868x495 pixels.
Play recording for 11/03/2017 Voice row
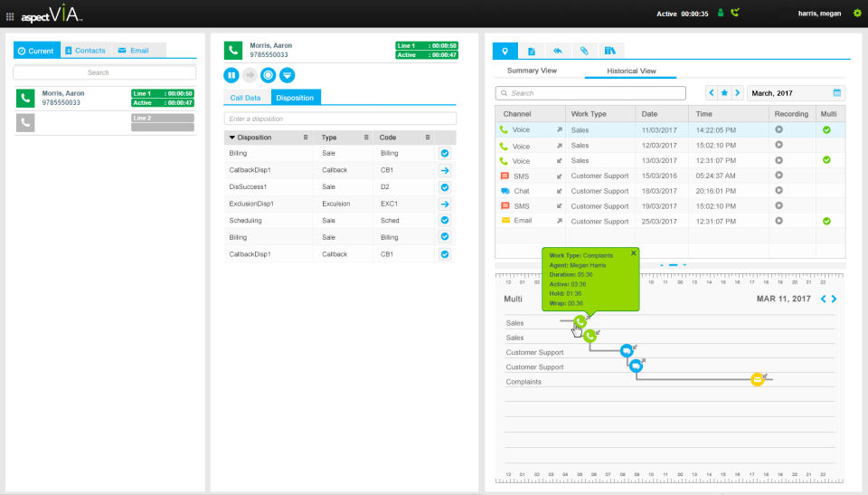pos(778,129)
